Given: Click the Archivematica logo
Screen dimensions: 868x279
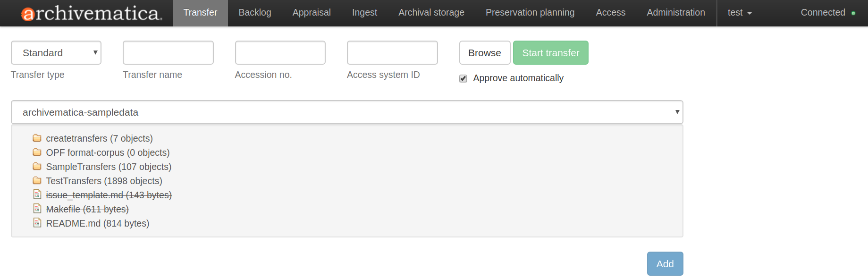Looking at the screenshot, I should point(92,13).
